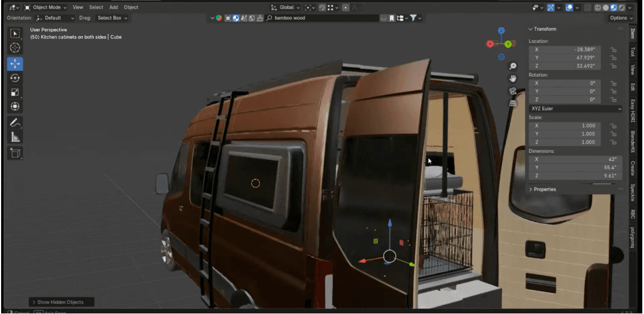The width and height of the screenshot is (644, 314).
Task: Switch to the Tool sidebar tab
Action: (x=633, y=52)
